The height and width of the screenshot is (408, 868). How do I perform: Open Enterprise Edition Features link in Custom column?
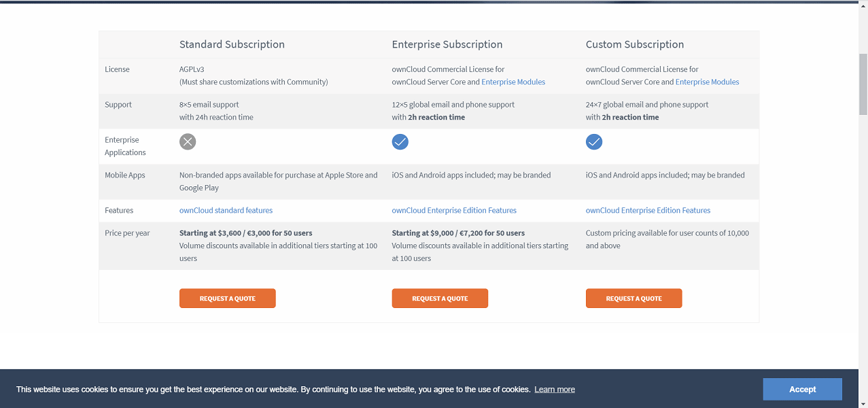coord(648,210)
